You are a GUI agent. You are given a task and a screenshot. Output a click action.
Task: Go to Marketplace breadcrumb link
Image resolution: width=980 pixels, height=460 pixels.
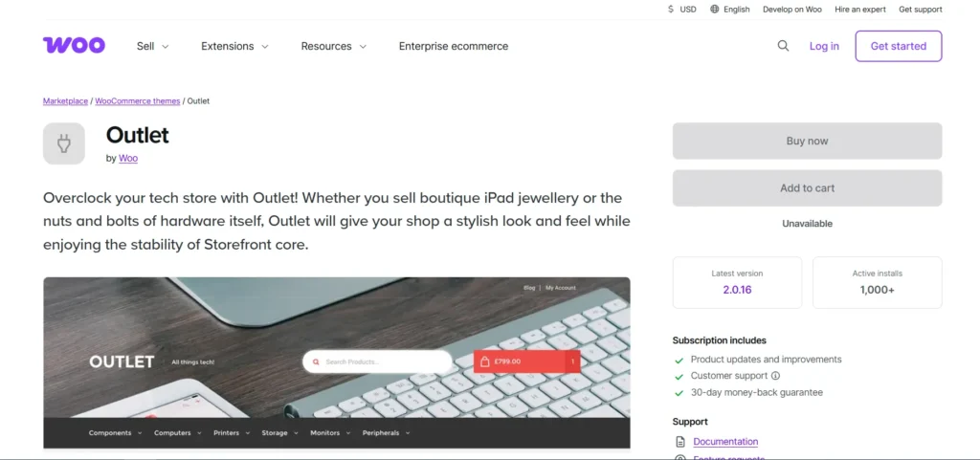click(66, 101)
